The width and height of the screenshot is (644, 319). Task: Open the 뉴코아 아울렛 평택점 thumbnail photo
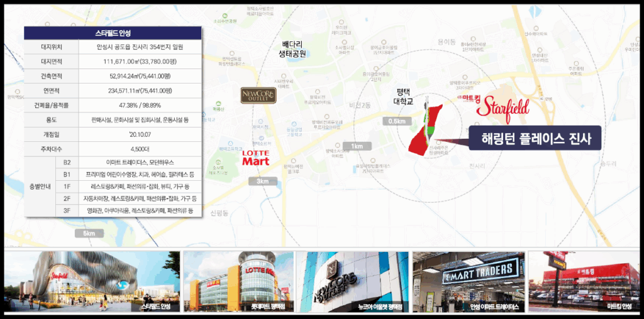[x=353, y=281]
